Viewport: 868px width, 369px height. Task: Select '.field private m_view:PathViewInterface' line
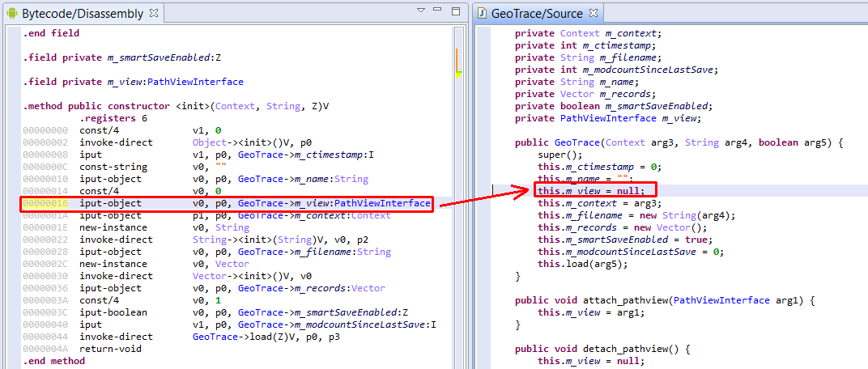pos(133,82)
